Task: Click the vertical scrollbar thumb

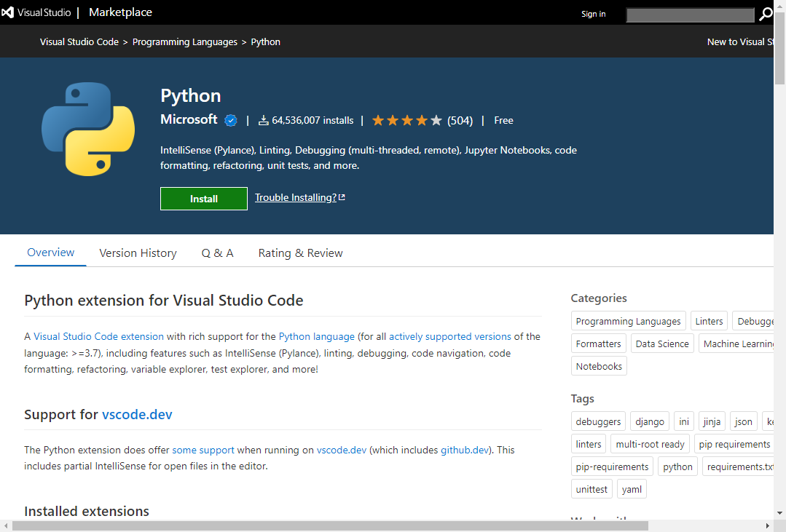Action: tap(780, 49)
